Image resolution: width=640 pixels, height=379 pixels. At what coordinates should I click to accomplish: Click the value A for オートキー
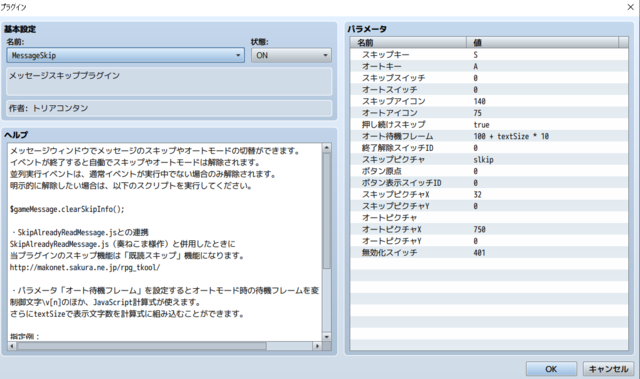476,66
